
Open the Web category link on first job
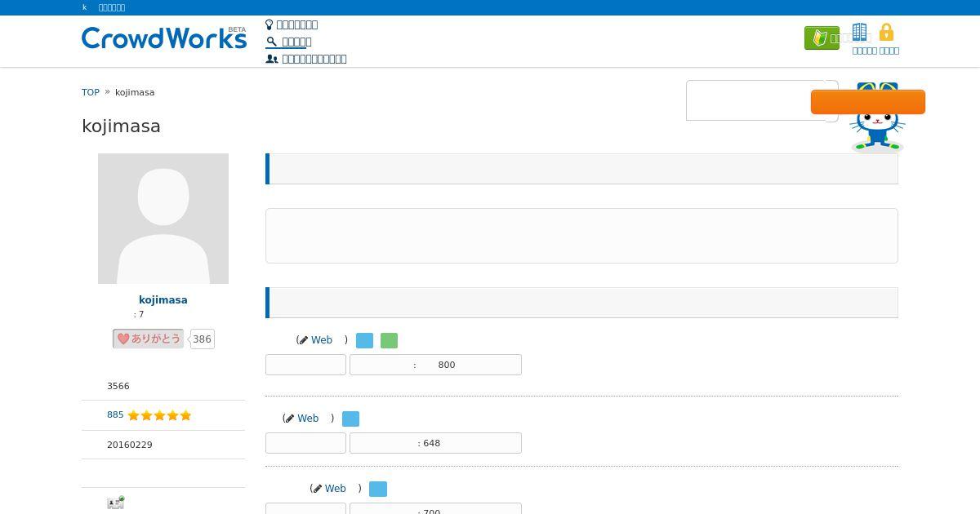(x=322, y=340)
